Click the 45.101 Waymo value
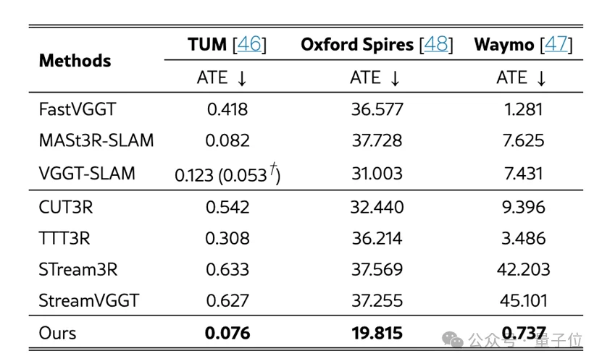 click(x=525, y=302)
